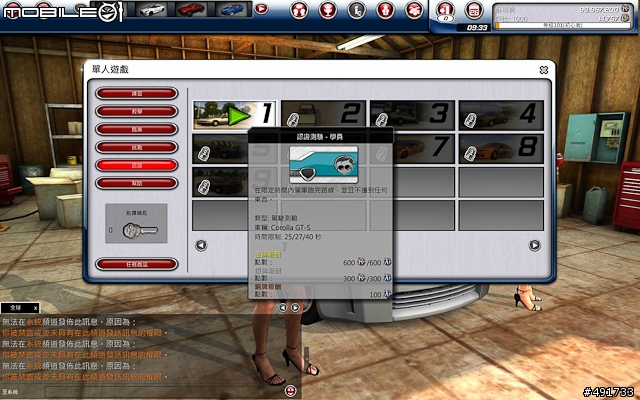This screenshot has height=400, width=640.
Task: Click the red handshake icon in top bar
Action: point(414,10)
